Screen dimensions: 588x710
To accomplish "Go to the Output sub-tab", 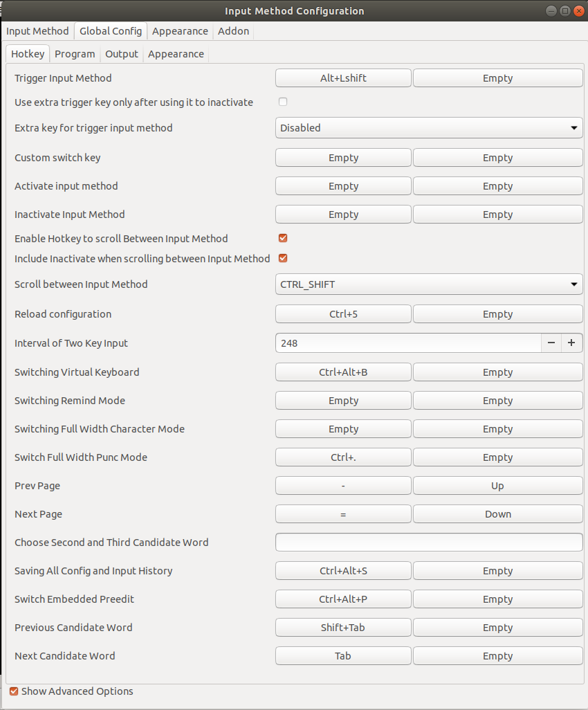I will (x=121, y=54).
